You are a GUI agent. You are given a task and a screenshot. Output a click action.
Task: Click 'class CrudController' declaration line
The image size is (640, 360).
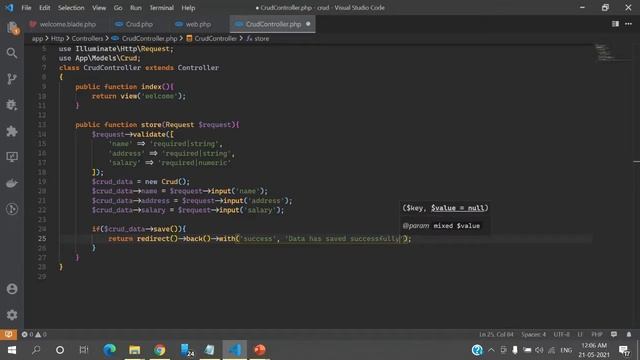pyautogui.click(x=139, y=67)
